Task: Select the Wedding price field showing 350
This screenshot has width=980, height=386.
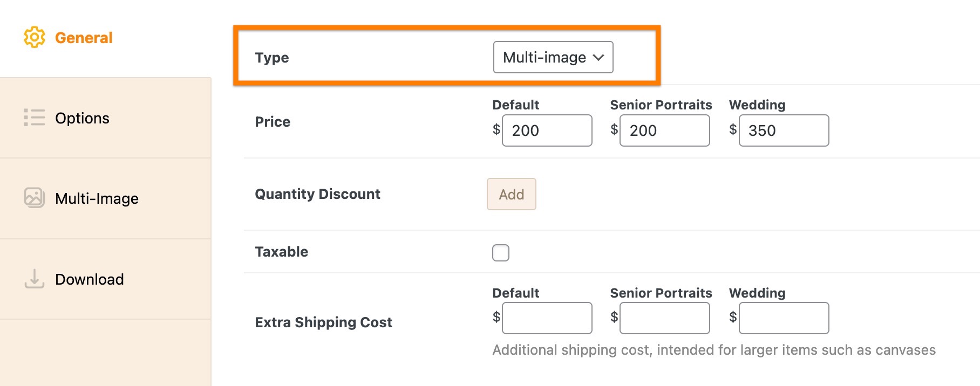Action: (784, 130)
